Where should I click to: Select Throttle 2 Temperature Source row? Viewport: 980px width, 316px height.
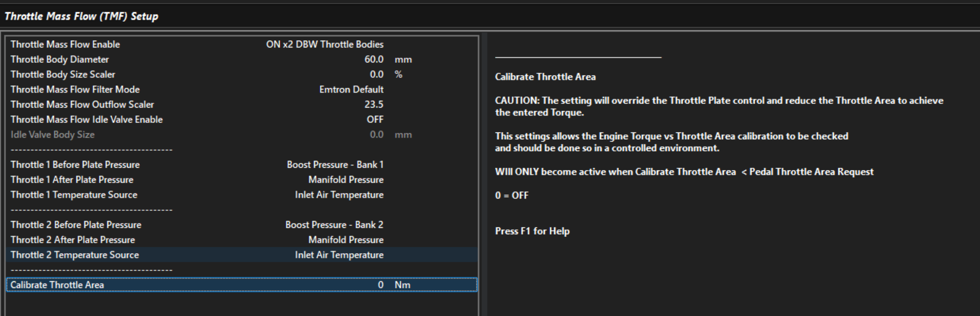pyautogui.click(x=242, y=255)
